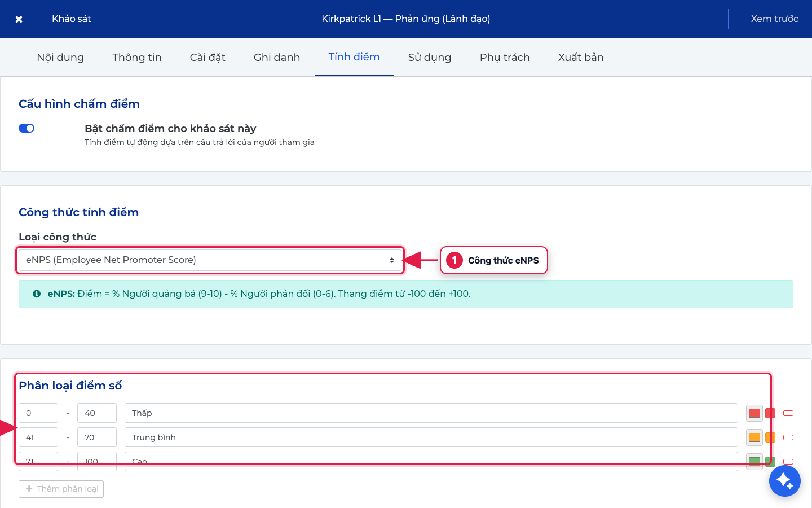
Task: Close the survey editor with the X icon
Action: tap(19, 19)
